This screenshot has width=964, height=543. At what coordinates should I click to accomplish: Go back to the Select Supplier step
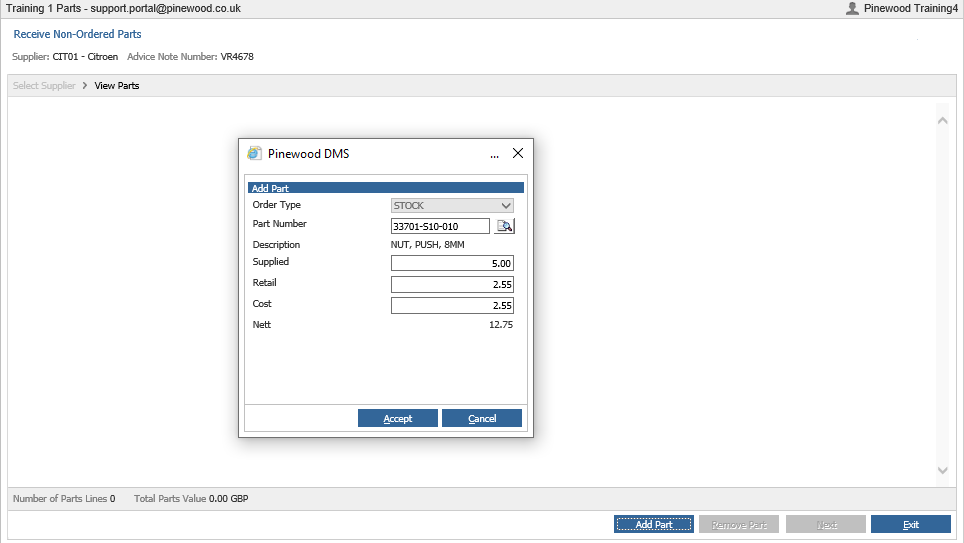click(44, 85)
